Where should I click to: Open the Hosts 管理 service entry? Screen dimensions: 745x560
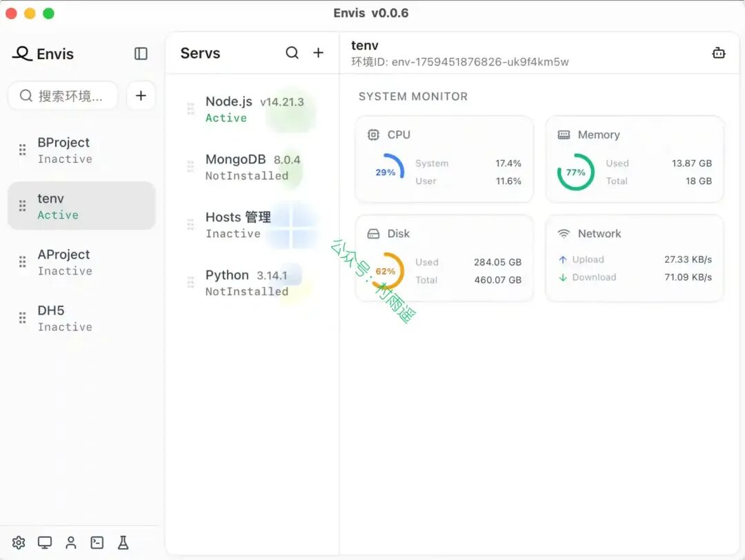click(x=252, y=225)
